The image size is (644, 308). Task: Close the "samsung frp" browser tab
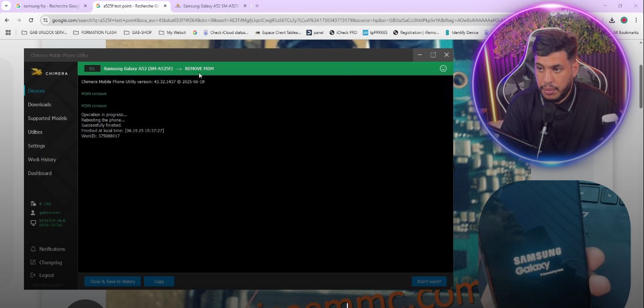tap(85, 6)
